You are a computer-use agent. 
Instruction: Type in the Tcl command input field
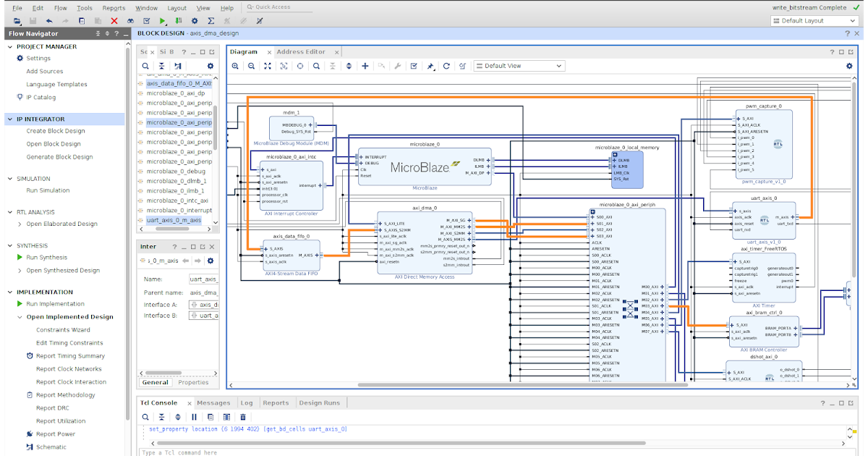click(x=289, y=451)
